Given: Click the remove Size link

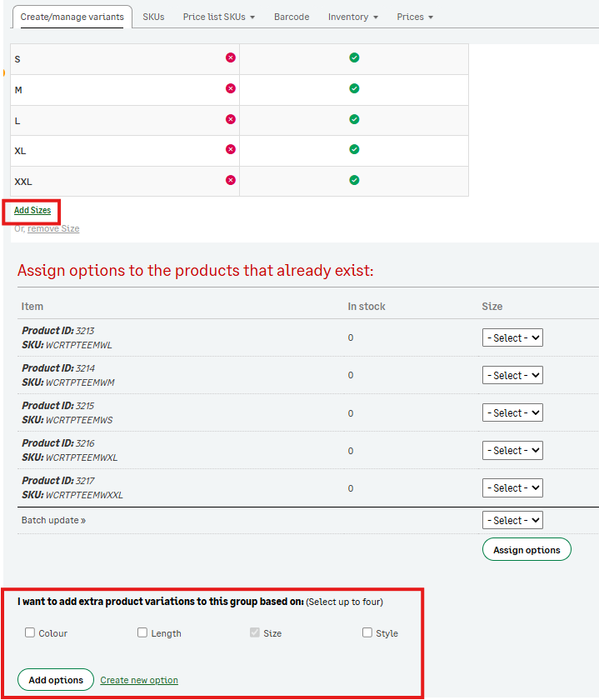Looking at the screenshot, I should [x=53, y=228].
